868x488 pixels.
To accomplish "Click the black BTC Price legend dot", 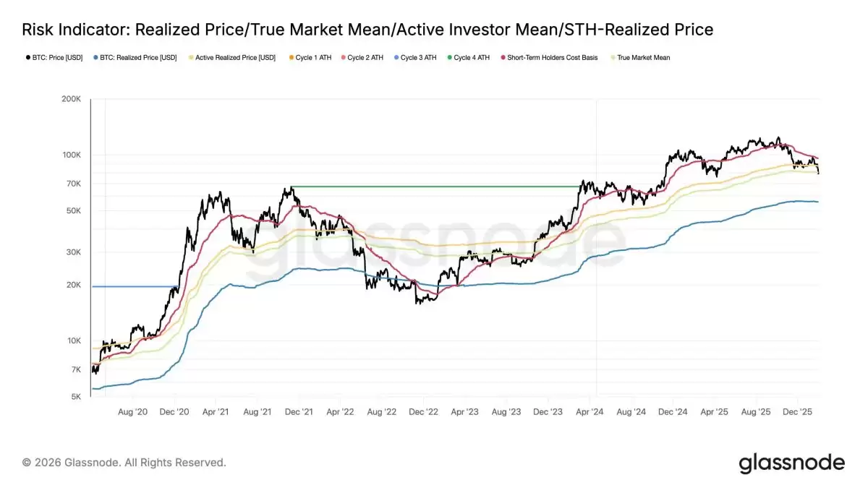I will pos(25,57).
